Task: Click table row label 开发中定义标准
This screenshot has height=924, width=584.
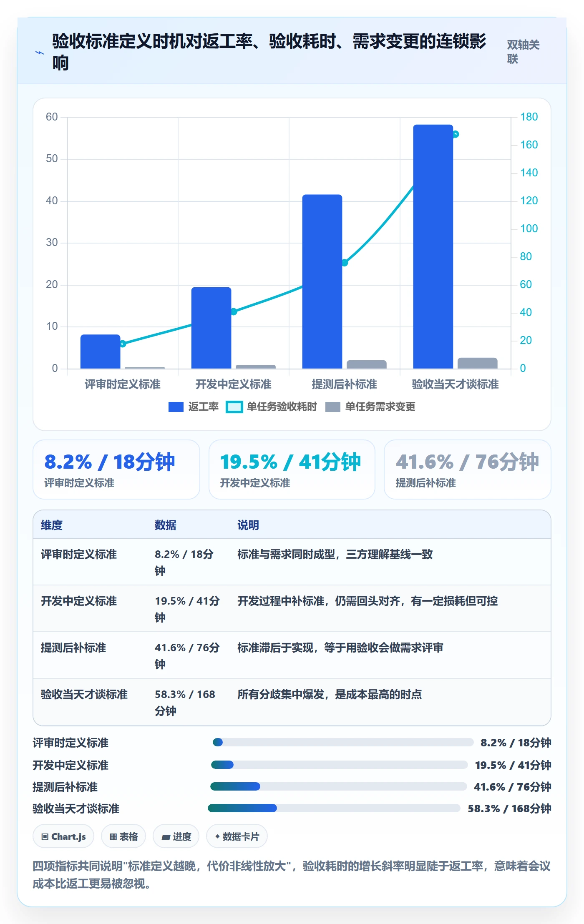Action: (x=79, y=601)
